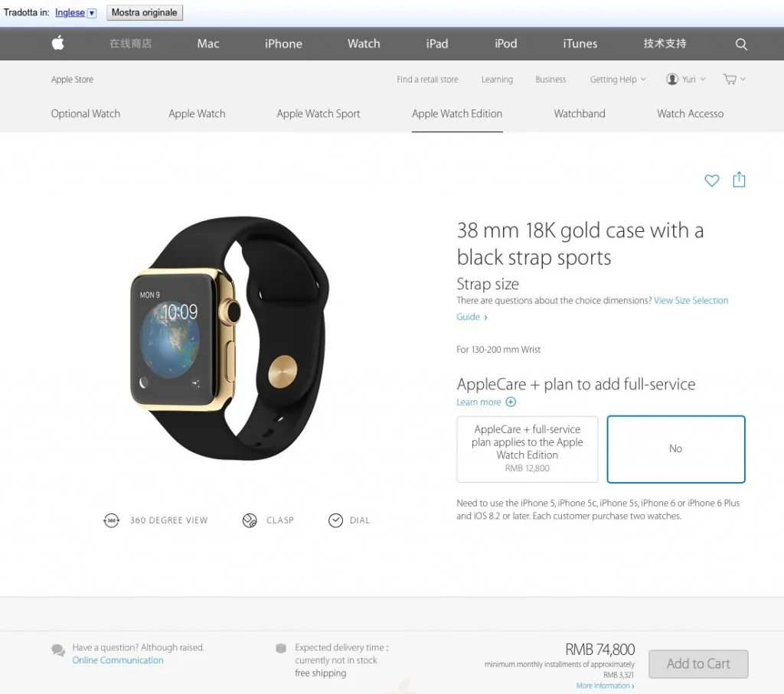
Task: Open the Online Communication link
Action: 118,660
